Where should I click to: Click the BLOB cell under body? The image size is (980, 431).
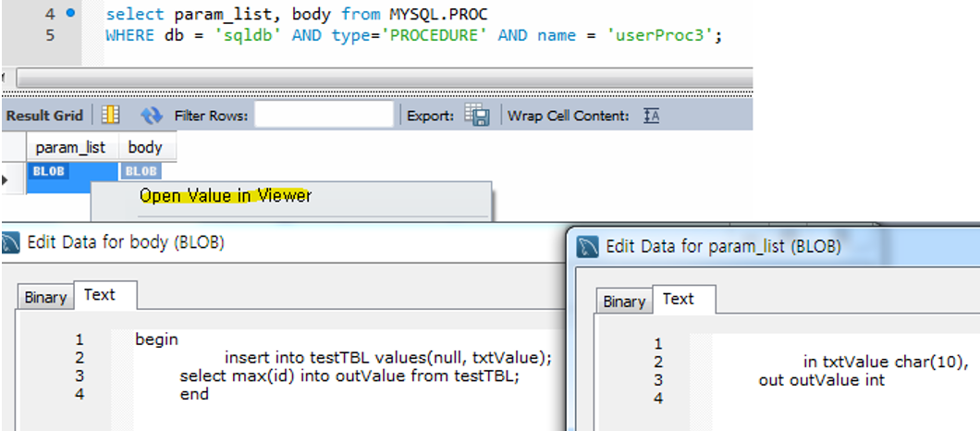coord(141,171)
